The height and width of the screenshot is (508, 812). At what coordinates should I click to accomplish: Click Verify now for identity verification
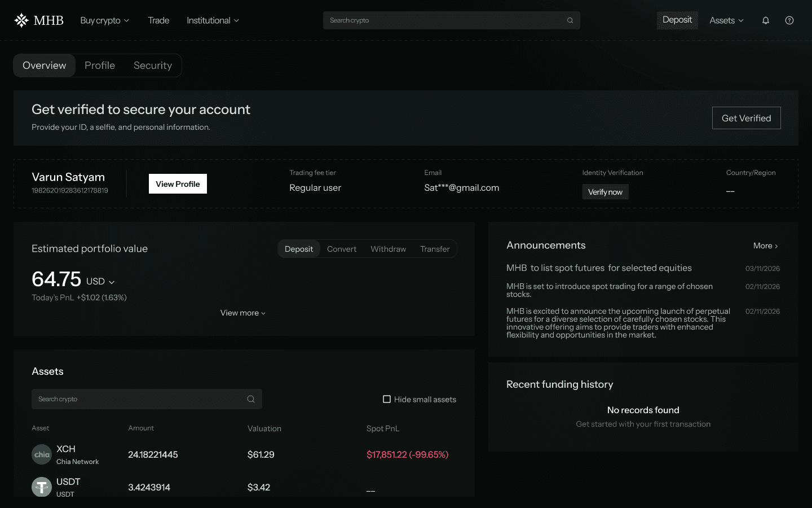605,191
